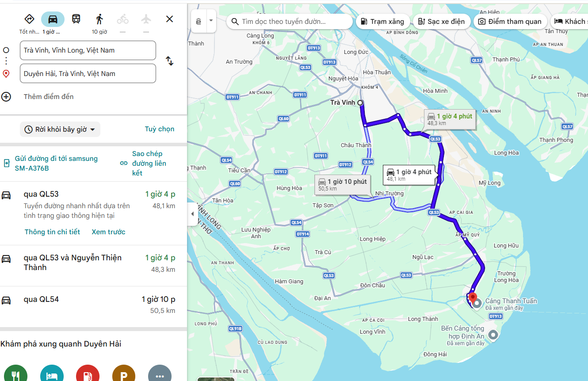
Task: Click the add destination plus icon
Action: pos(6,96)
